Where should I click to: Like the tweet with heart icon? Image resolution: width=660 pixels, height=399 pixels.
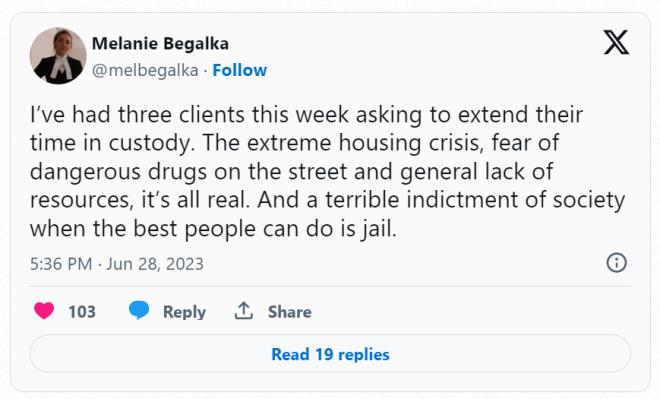44,311
